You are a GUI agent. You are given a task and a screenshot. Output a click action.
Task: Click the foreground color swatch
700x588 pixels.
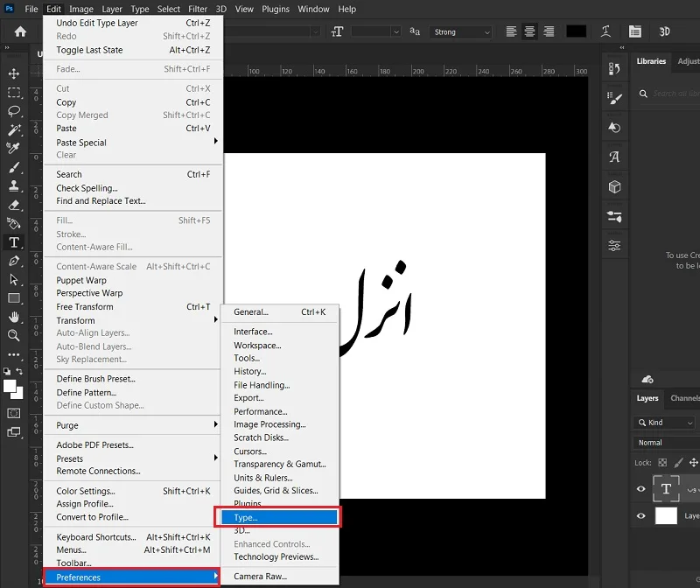(10, 386)
